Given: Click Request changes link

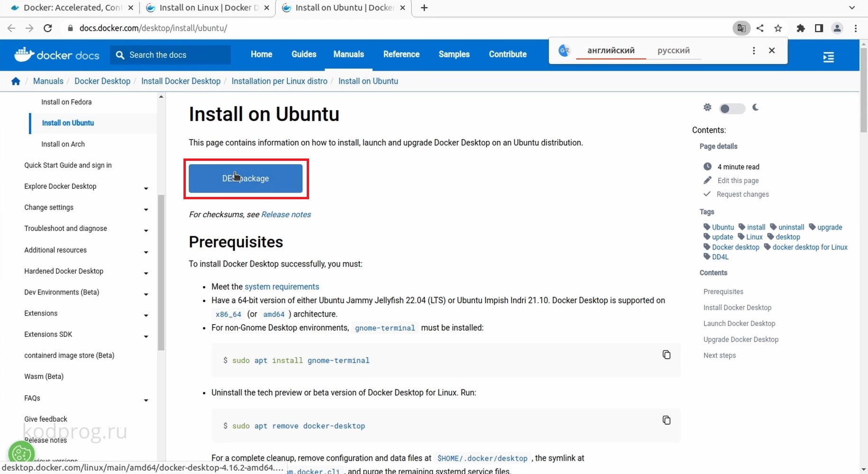Looking at the screenshot, I should tap(742, 194).
